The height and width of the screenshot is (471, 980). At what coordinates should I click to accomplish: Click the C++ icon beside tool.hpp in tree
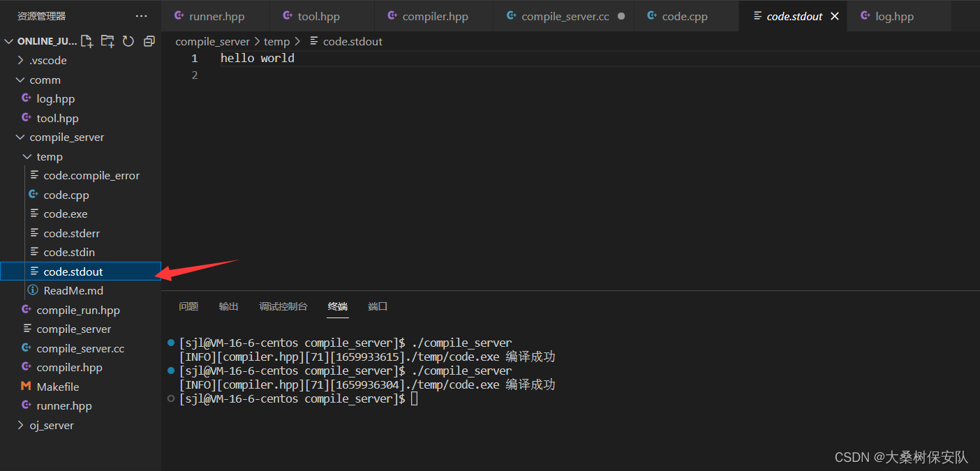pos(27,118)
